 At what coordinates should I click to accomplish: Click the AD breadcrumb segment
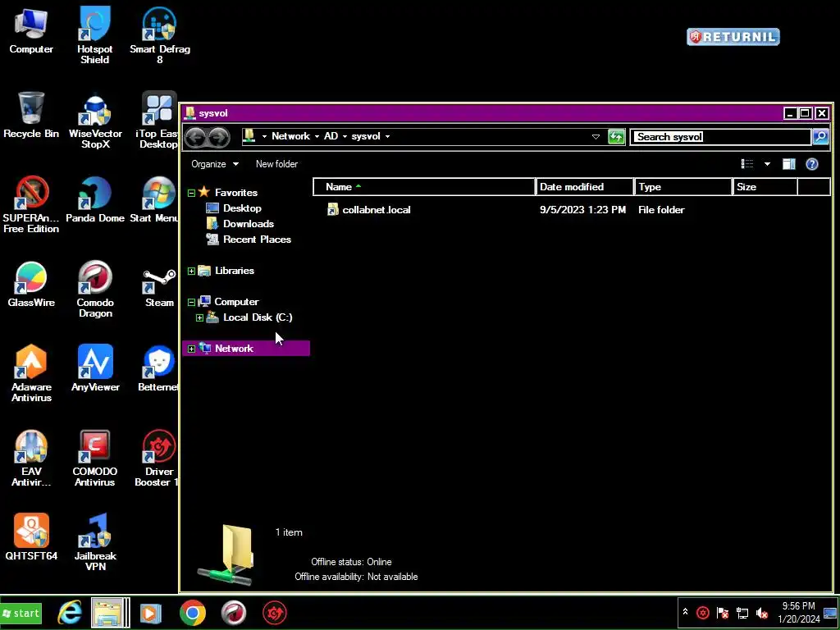[x=331, y=136]
